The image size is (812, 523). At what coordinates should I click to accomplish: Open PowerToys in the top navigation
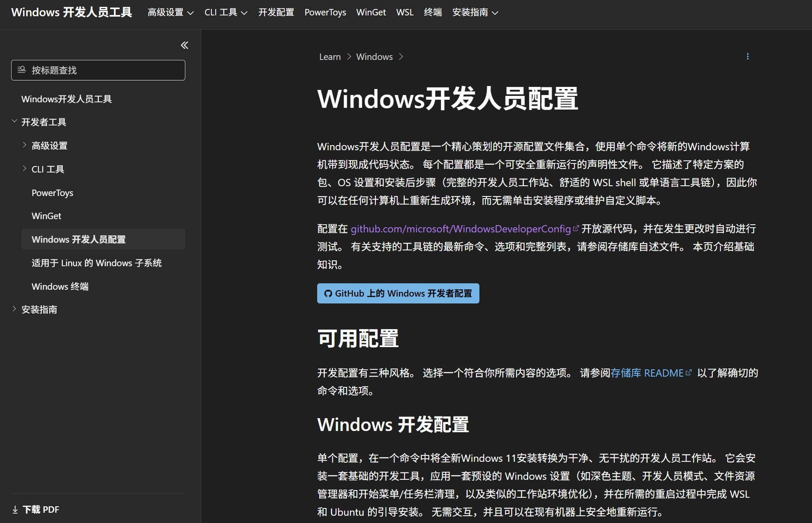click(x=325, y=12)
